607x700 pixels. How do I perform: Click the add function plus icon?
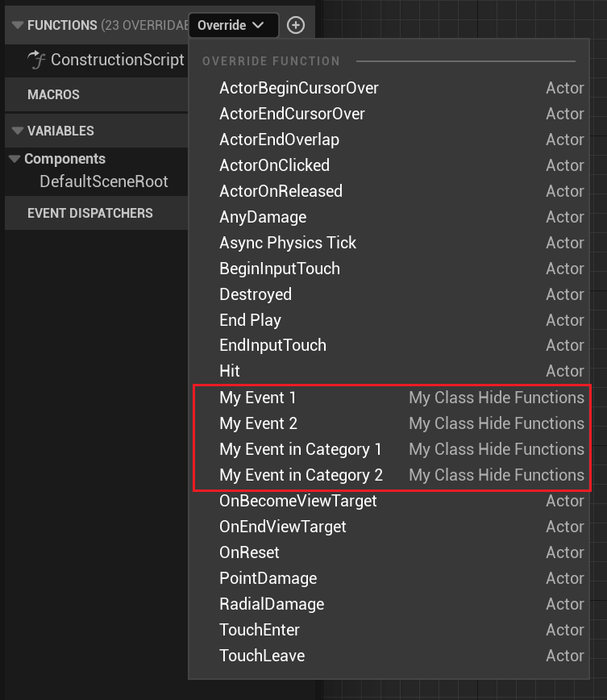[296, 25]
